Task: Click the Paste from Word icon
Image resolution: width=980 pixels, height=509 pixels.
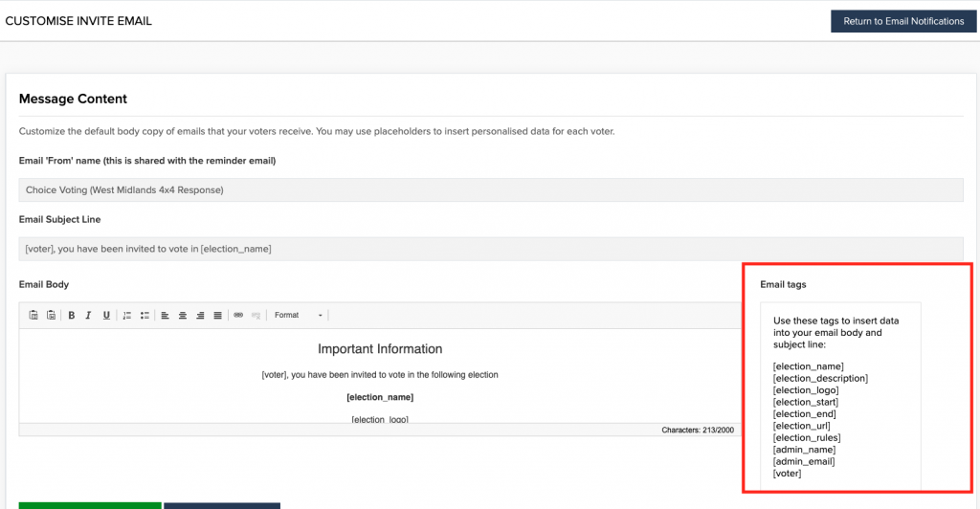Action: [52, 316]
